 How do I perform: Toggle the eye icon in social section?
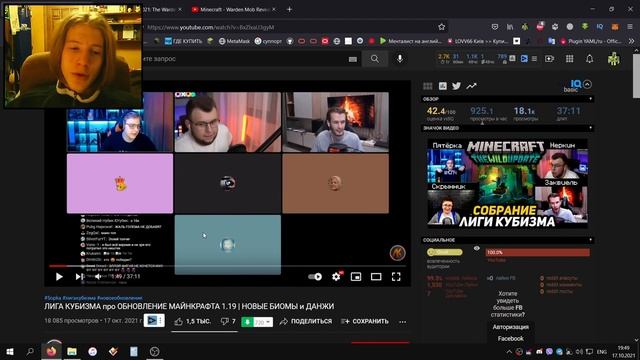pyautogui.click(x=476, y=248)
